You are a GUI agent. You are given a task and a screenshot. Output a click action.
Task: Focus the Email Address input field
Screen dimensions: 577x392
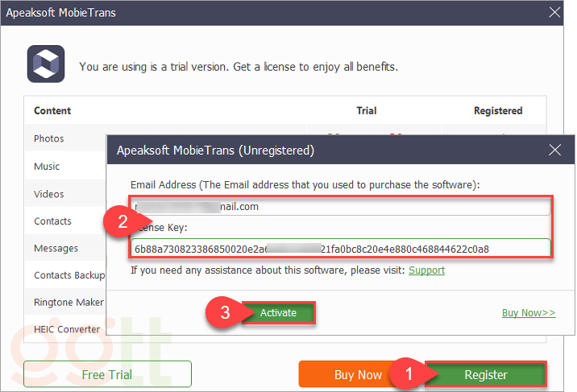pyautogui.click(x=338, y=207)
